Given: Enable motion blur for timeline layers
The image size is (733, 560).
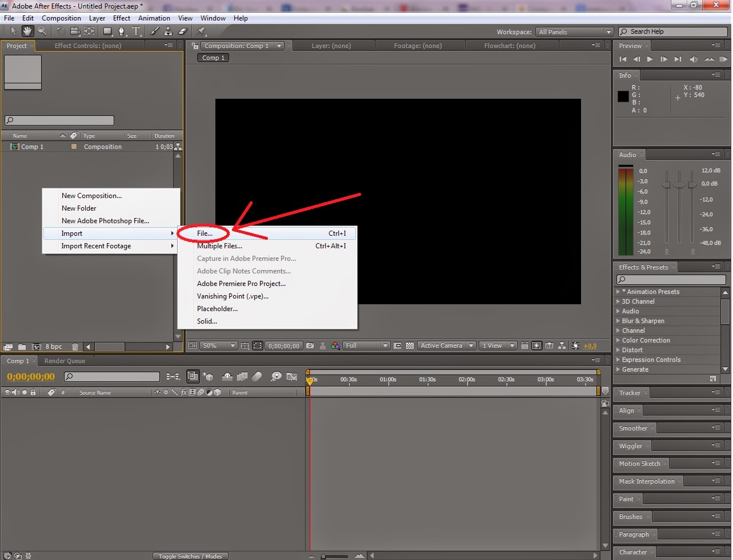Looking at the screenshot, I should pyautogui.click(x=257, y=376).
